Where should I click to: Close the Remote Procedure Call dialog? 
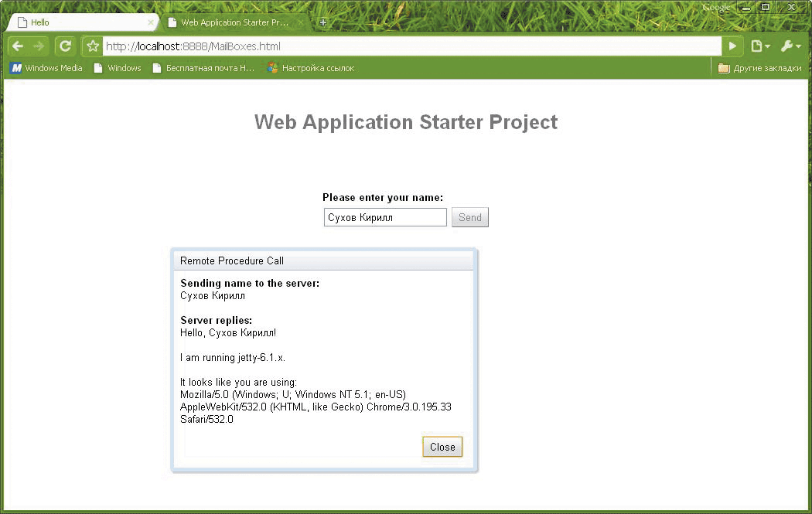(x=442, y=447)
